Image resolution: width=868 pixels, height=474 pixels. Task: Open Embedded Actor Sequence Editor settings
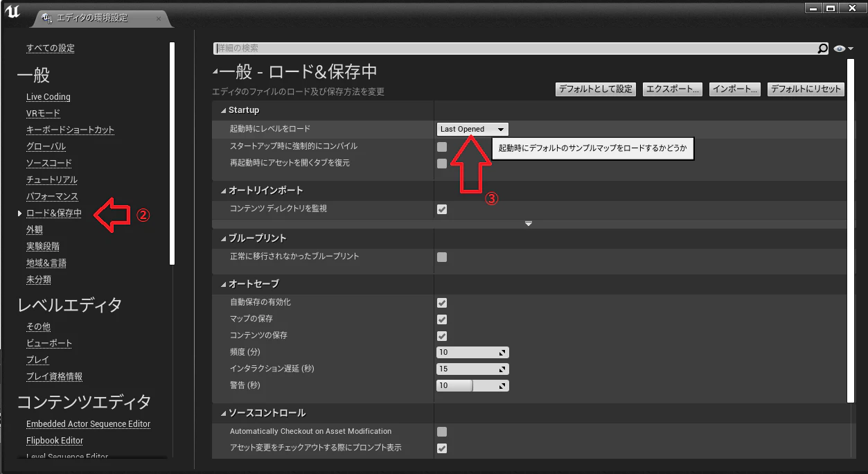(88, 424)
